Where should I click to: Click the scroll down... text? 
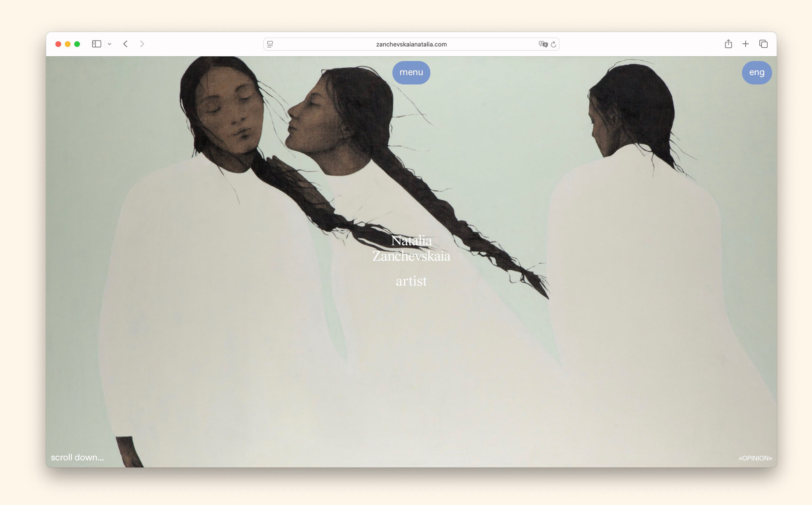pos(77,458)
